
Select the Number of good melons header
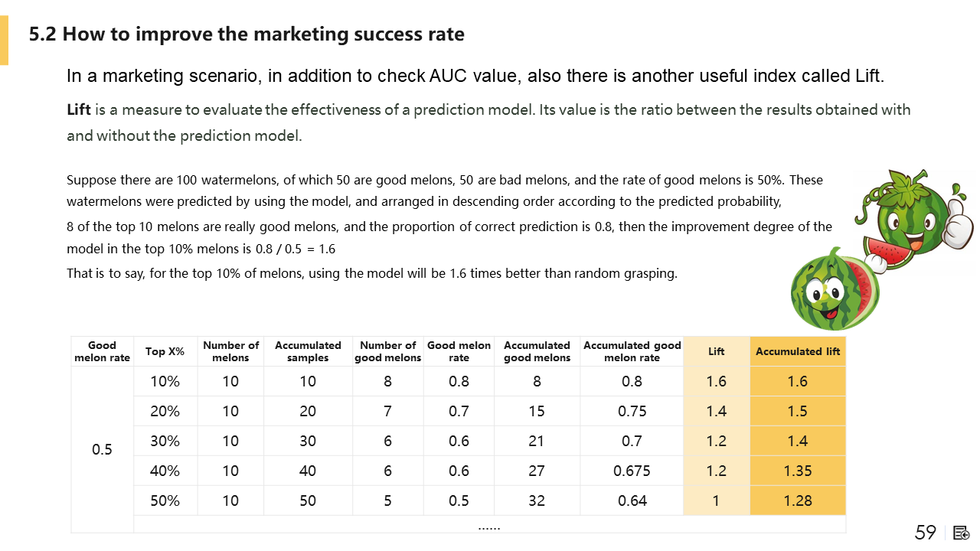(388, 351)
